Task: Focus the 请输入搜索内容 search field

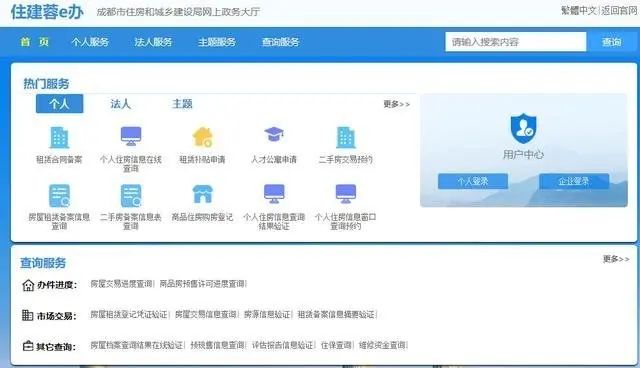Action: click(x=516, y=42)
